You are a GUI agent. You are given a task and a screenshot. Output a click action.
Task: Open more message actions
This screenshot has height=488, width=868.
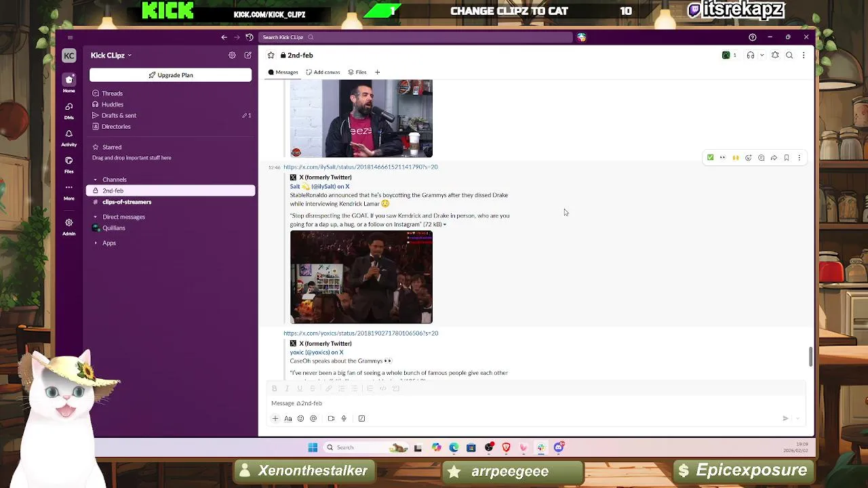[x=799, y=158]
